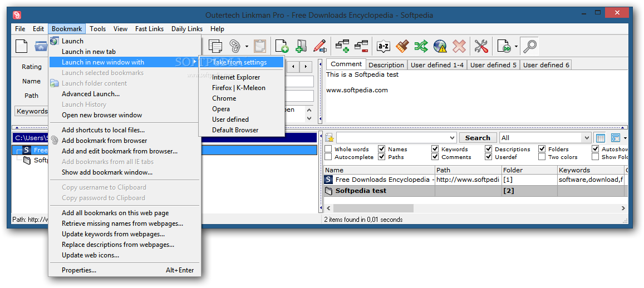Image resolution: width=644 pixels, height=288 pixels.
Task: Enable the Autocomplete checkbox
Action: [328, 157]
